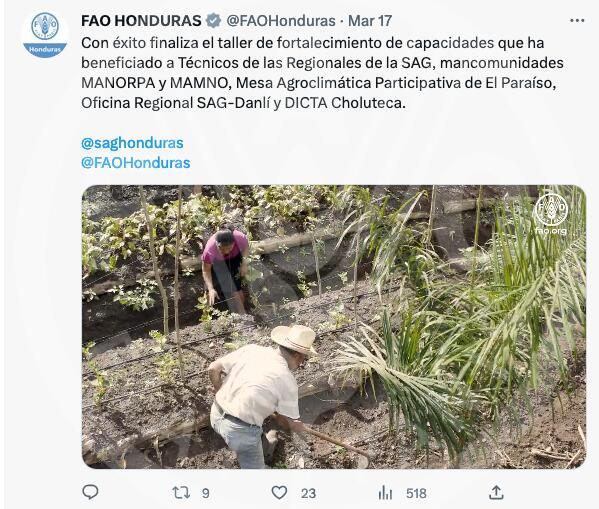599x509 pixels.
Task: Open the Mar 17 timestamp link
Action: pyautogui.click(x=370, y=21)
